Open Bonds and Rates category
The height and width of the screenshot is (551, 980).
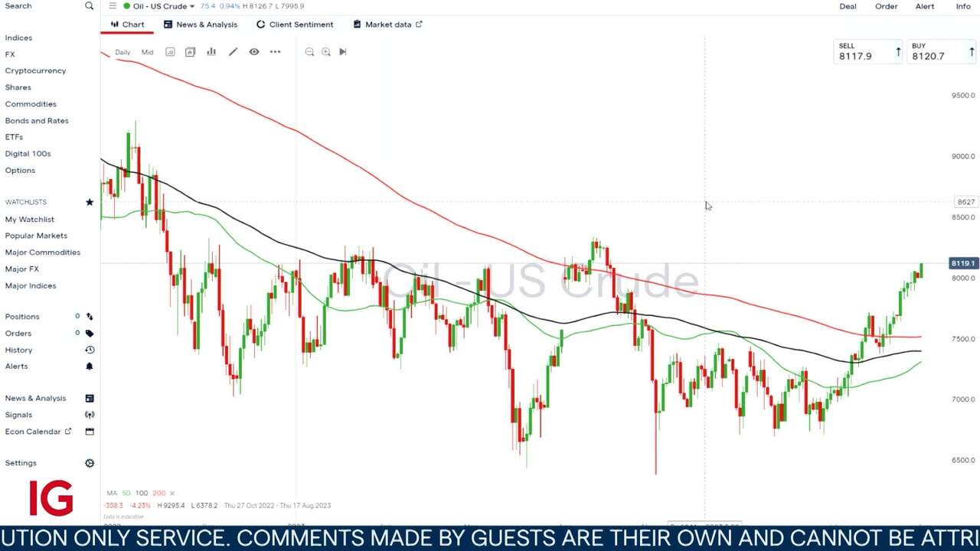[x=37, y=121]
